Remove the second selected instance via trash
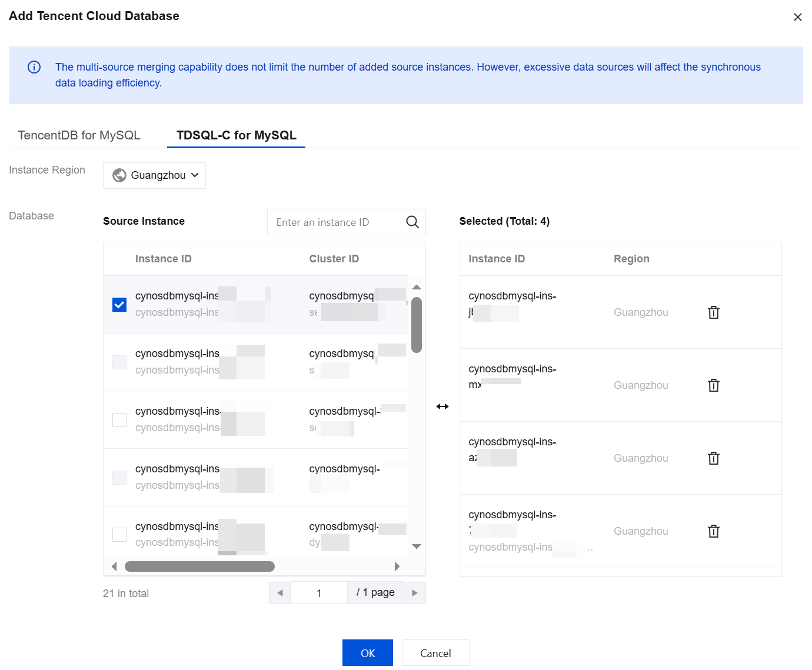 click(x=713, y=385)
